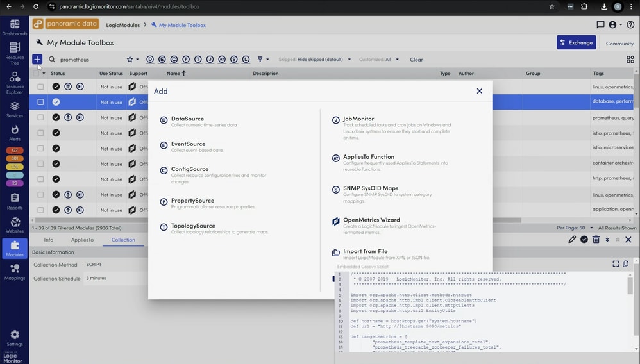Viewport: 640px width, 364px height.
Task: Click the Exchange button
Action: [x=577, y=42]
